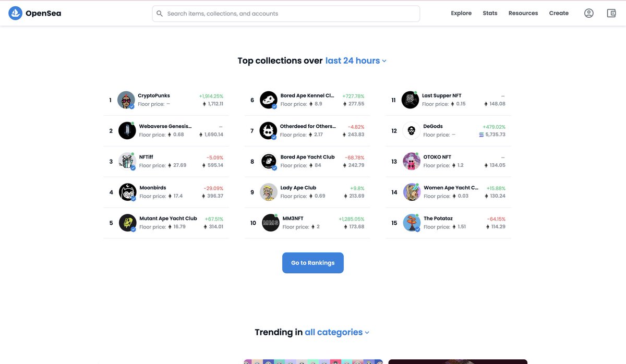Click the OpenSea wordmark text
The width and height of the screenshot is (626, 364).
click(43, 14)
